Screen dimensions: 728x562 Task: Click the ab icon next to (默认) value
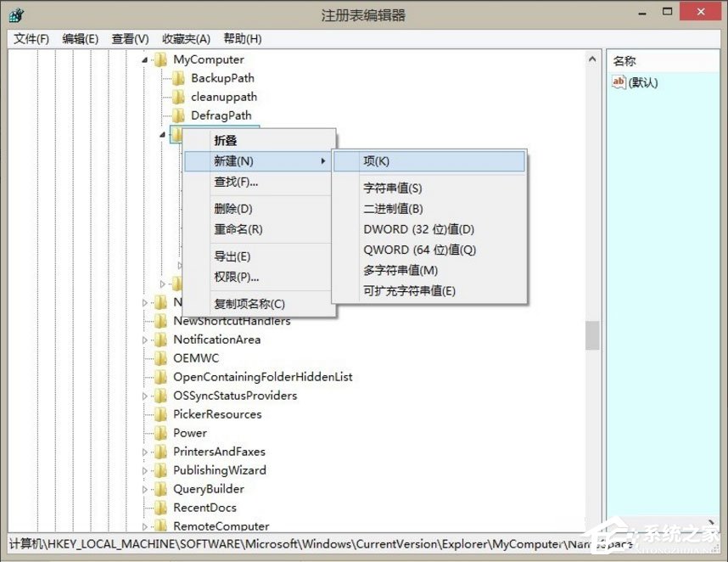[618, 82]
